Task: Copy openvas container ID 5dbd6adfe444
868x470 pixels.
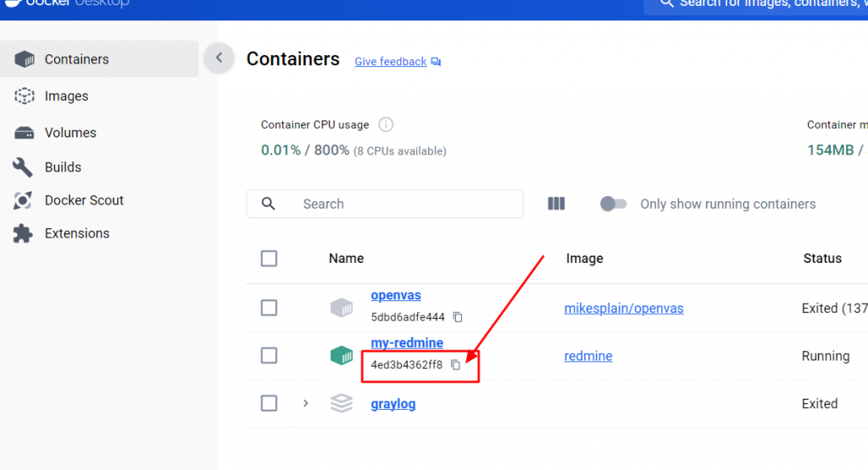Action: click(458, 317)
